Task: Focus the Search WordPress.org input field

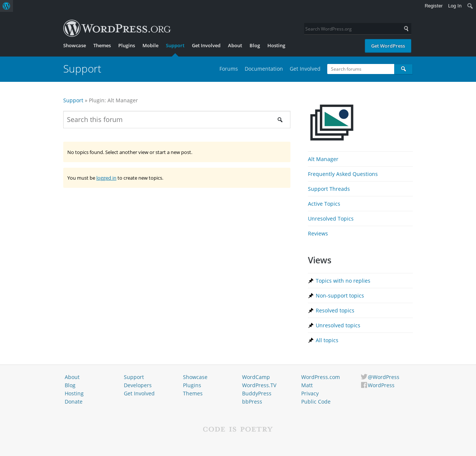Action: tap(353, 29)
